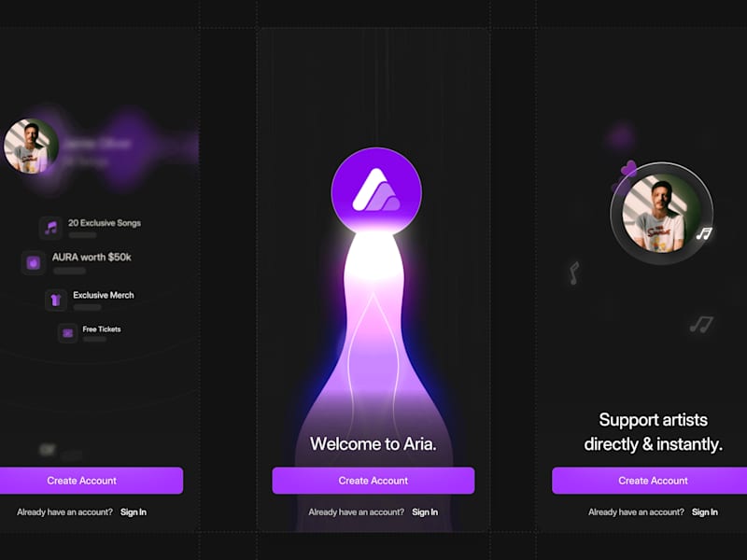Click the ticket icon next to Free Tickets
The height and width of the screenshot is (560, 747).
[67, 333]
